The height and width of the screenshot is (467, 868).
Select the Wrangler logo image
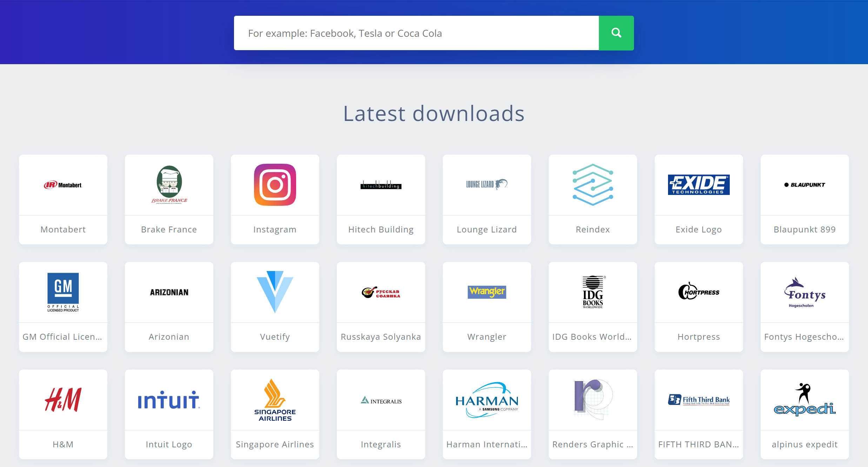(487, 292)
